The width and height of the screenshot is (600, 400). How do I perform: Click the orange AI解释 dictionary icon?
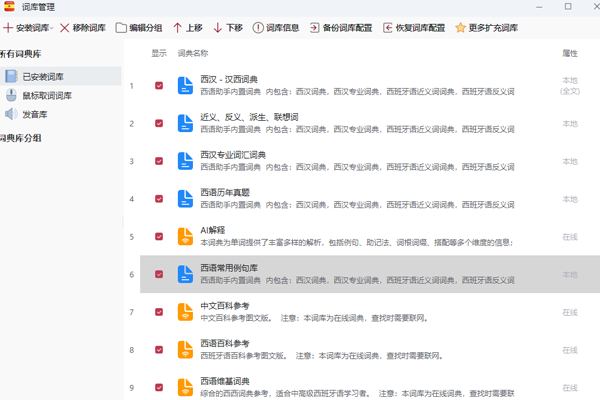click(185, 237)
